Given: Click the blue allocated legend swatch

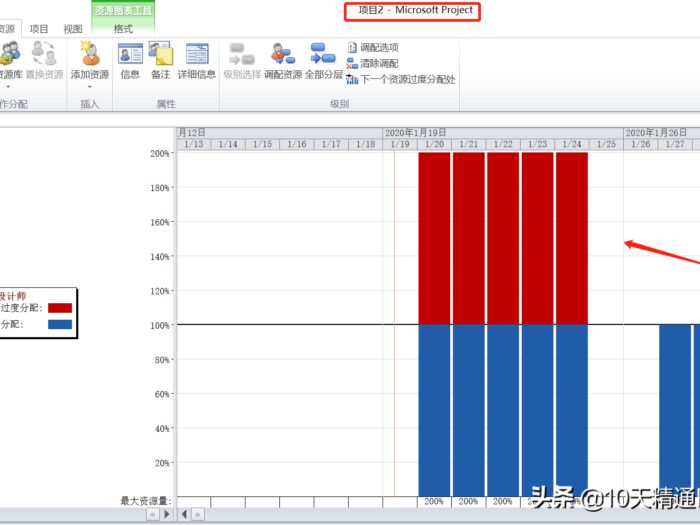Looking at the screenshot, I should coord(60,324).
